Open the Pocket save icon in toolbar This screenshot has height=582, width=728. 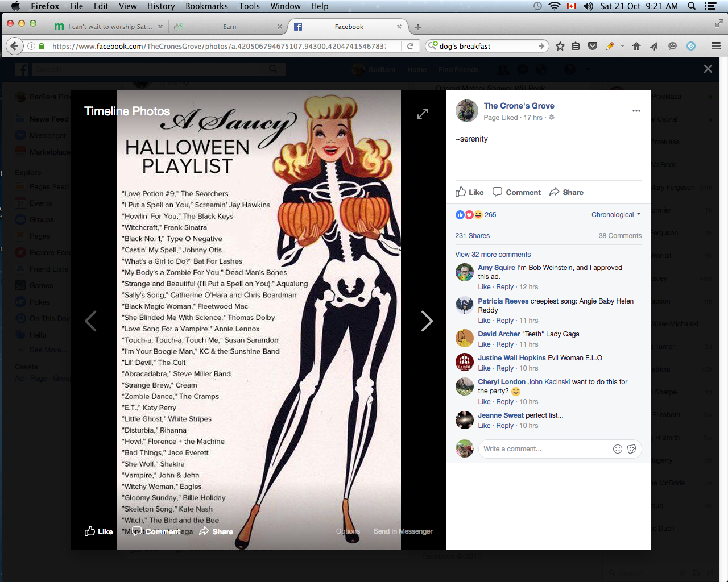[593, 46]
